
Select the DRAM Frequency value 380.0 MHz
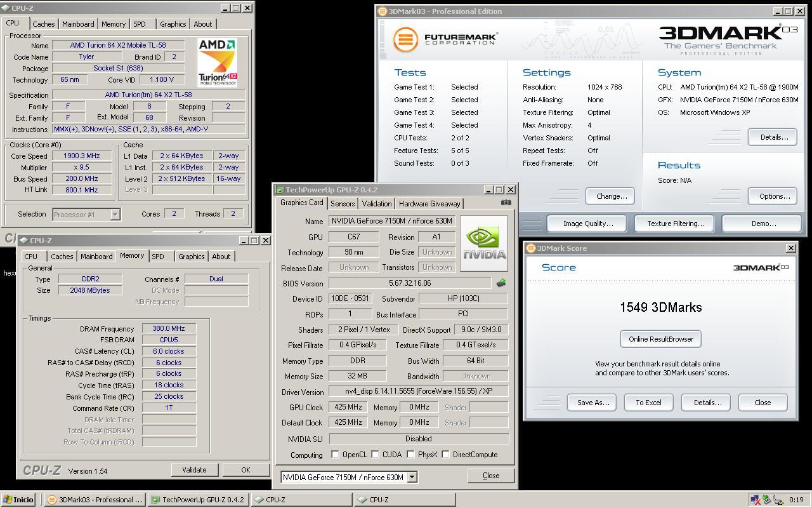point(169,328)
